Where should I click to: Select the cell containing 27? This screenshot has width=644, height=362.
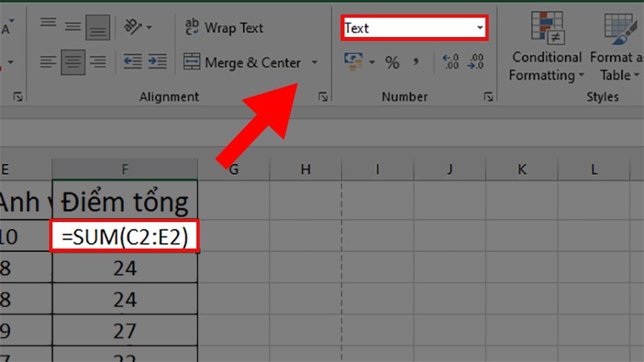[x=125, y=331]
